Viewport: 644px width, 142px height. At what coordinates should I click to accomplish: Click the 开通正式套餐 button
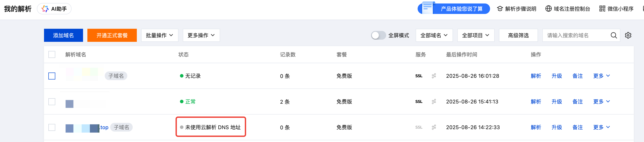click(x=112, y=35)
